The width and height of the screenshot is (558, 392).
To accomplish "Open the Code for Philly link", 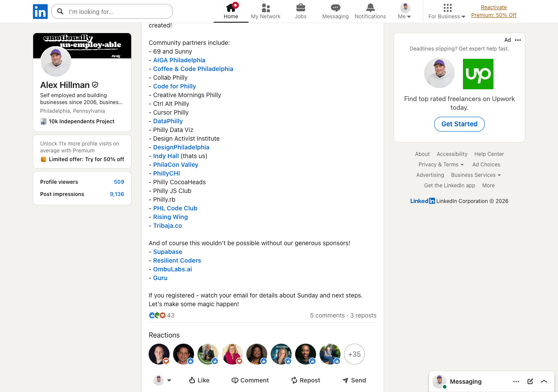I will click(x=174, y=86).
